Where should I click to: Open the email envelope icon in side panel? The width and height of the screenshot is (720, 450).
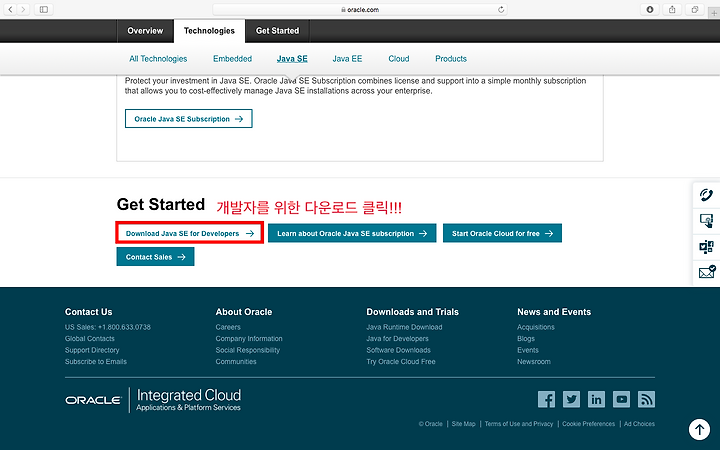tap(706, 272)
